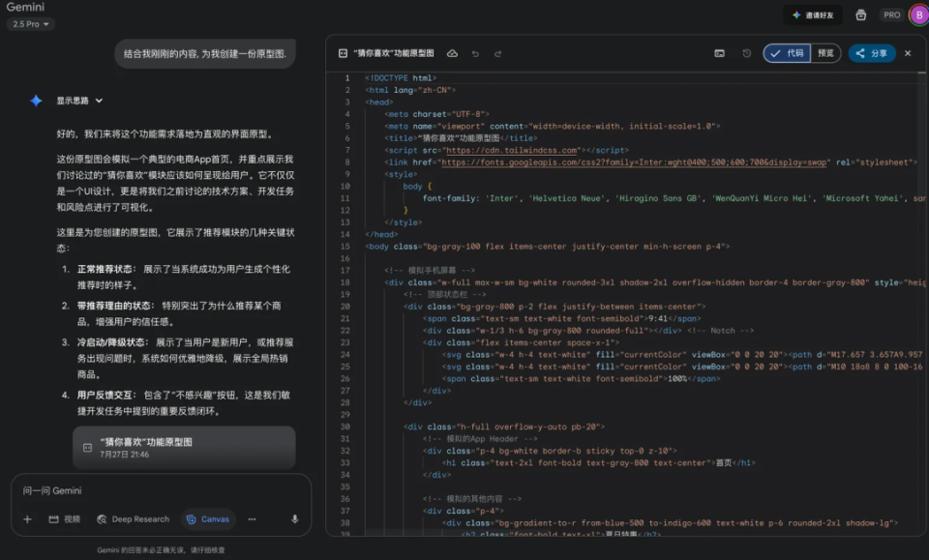Click the microphone voice input icon
The height and width of the screenshot is (560, 929).
(294, 519)
